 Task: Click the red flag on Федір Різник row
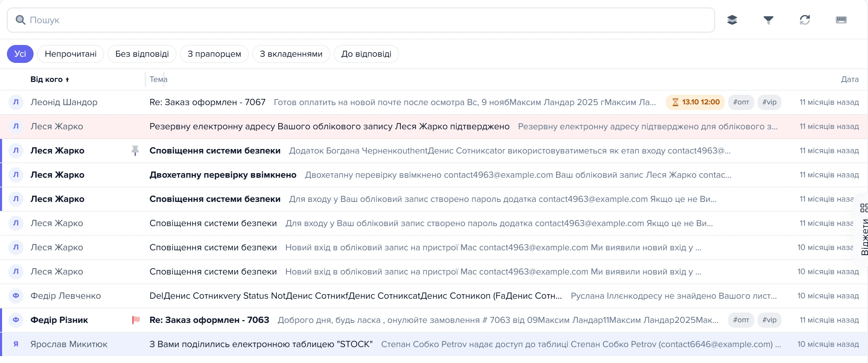(x=136, y=320)
